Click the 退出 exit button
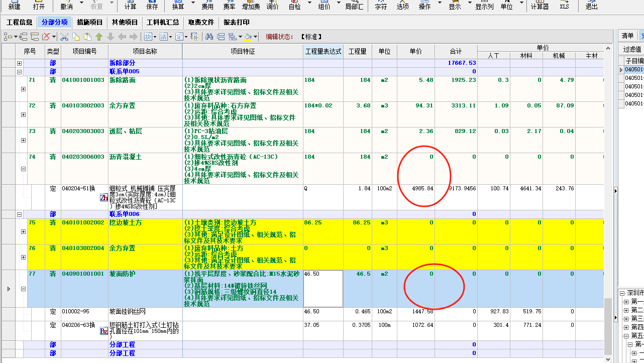The height and width of the screenshot is (363, 644). pos(591,5)
